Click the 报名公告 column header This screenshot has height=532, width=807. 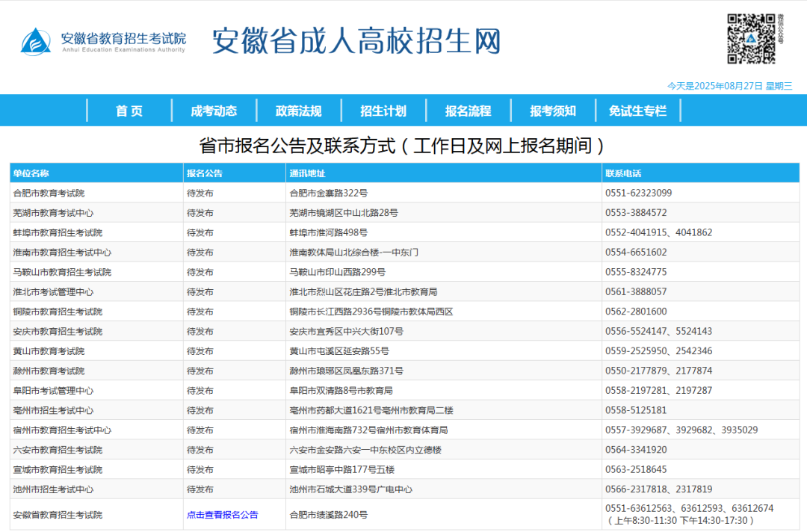point(205,173)
